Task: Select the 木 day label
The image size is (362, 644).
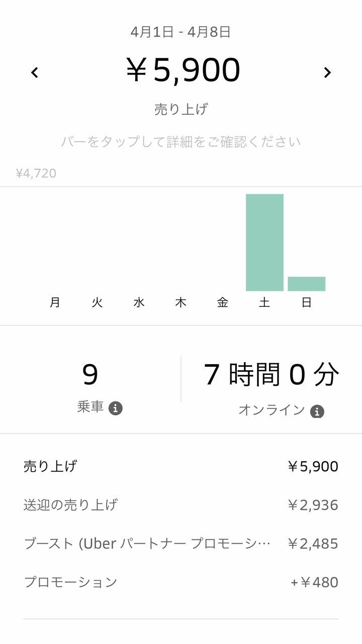Action: 180,302
